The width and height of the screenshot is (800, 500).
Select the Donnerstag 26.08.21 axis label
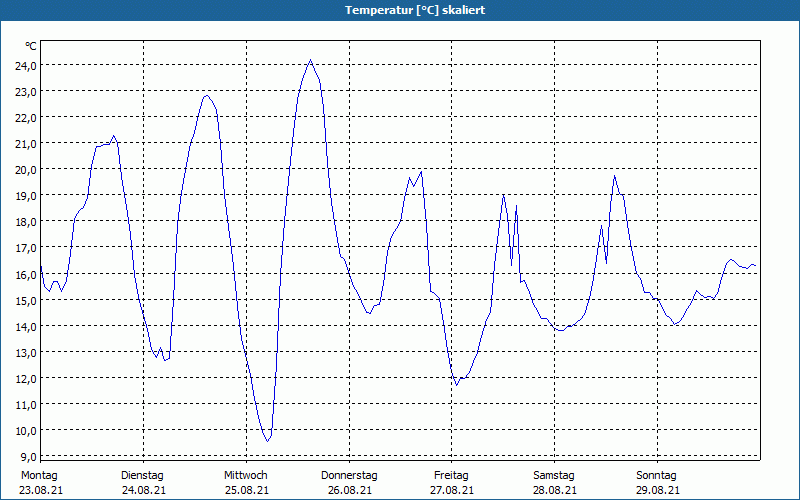pos(349,483)
